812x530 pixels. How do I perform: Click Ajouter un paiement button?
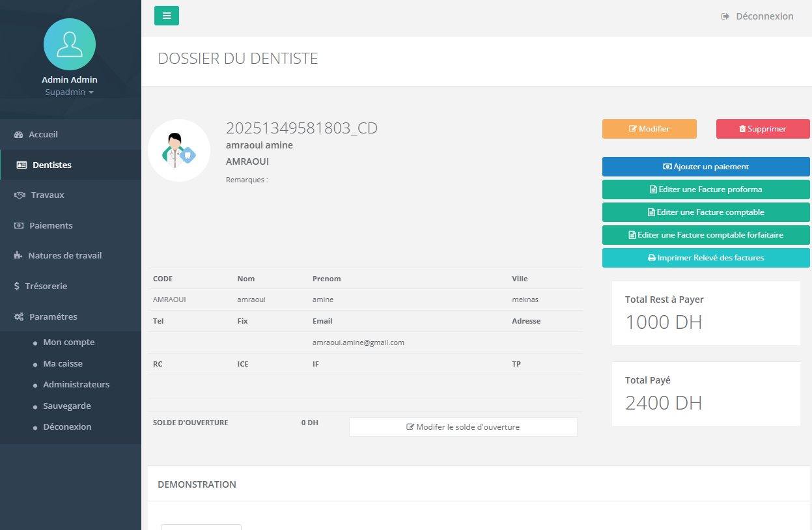(706, 167)
